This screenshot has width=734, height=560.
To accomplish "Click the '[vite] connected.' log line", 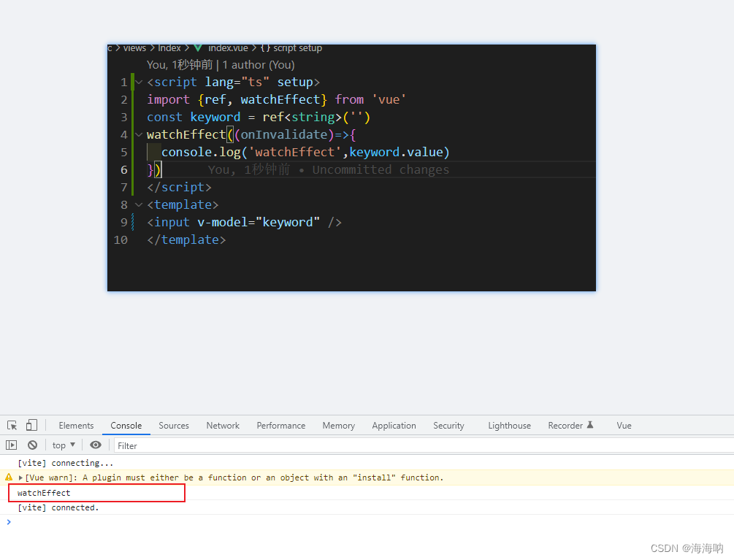I will coord(58,507).
